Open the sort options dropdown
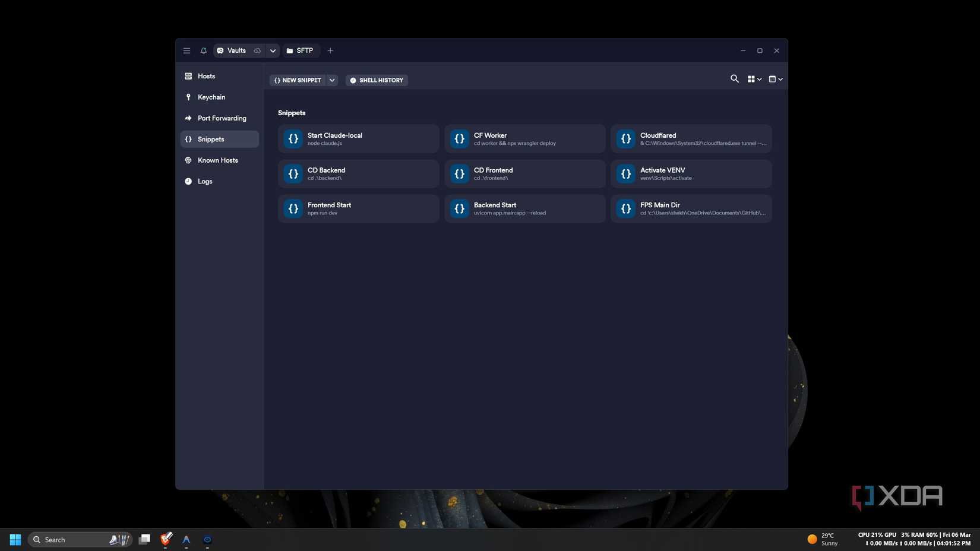Screen dimensions: 980x551 click(x=774, y=78)
